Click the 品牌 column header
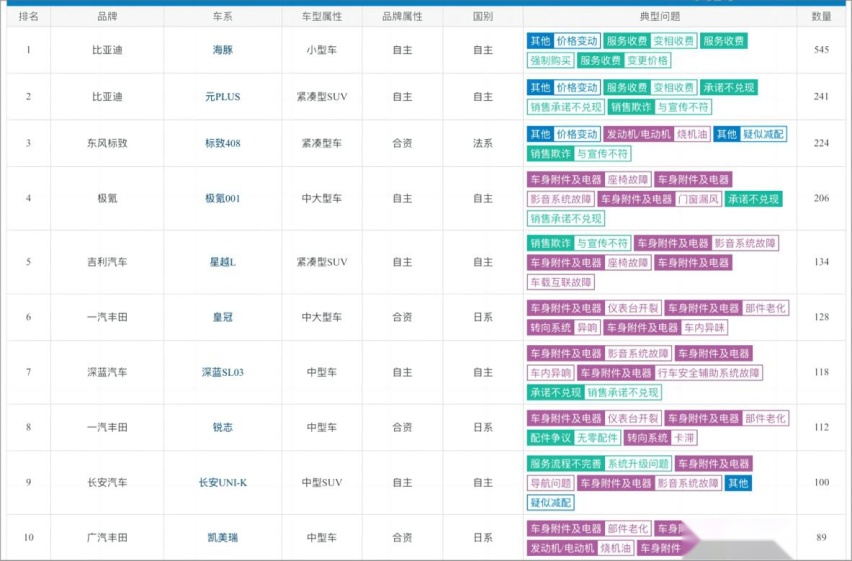This screenshot has height=561, width=852. click(107, 16)
